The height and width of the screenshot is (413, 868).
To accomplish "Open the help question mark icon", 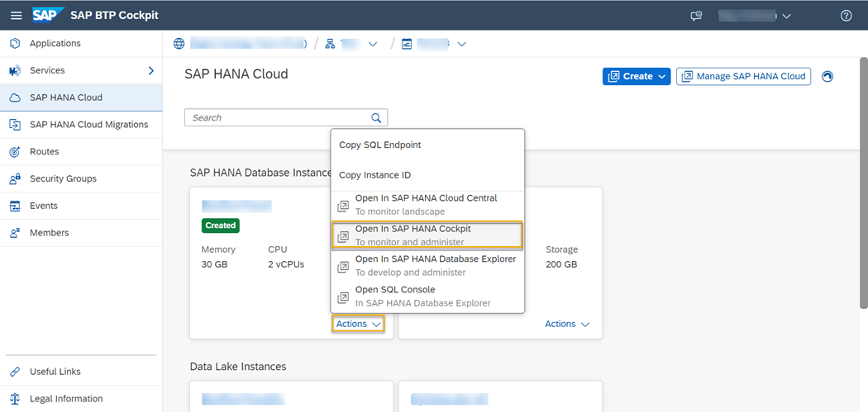I will [x=846, y=16].
